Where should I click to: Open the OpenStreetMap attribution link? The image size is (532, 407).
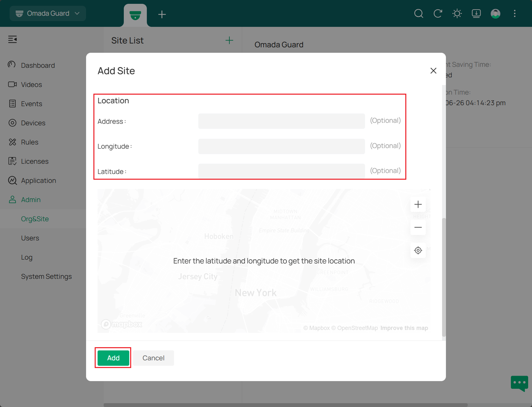tap(354, 328)
